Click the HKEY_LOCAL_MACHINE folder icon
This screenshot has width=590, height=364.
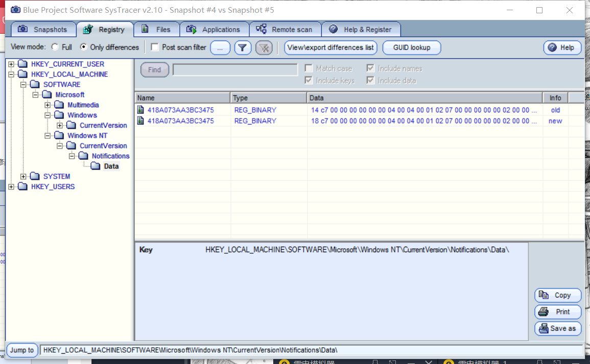[23, 74]
